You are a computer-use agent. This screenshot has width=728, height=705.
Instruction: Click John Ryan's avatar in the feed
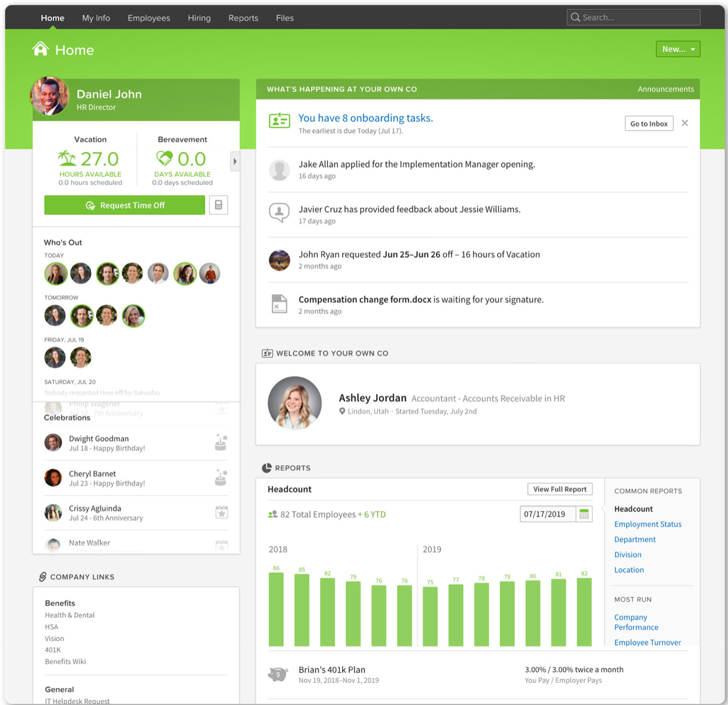coord(279,260)
